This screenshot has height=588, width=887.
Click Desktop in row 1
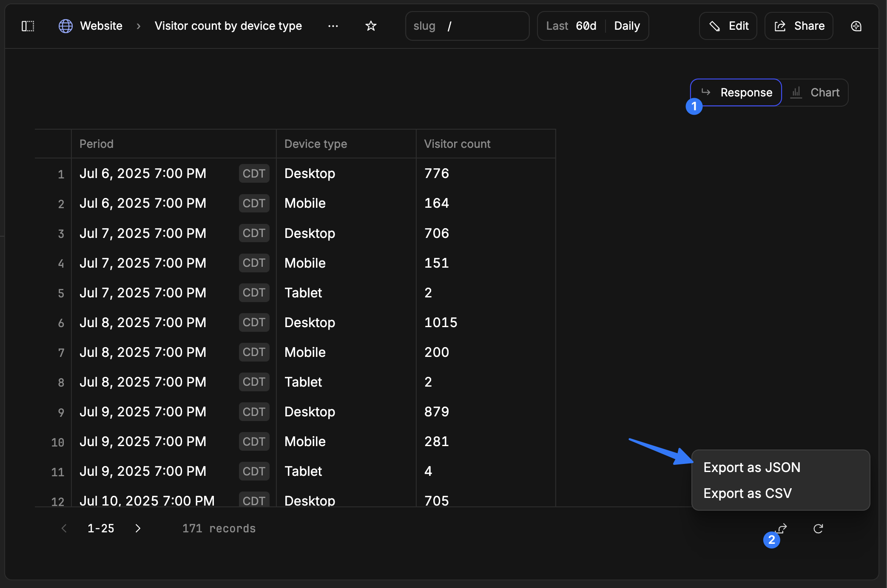[x=310, y=173]
